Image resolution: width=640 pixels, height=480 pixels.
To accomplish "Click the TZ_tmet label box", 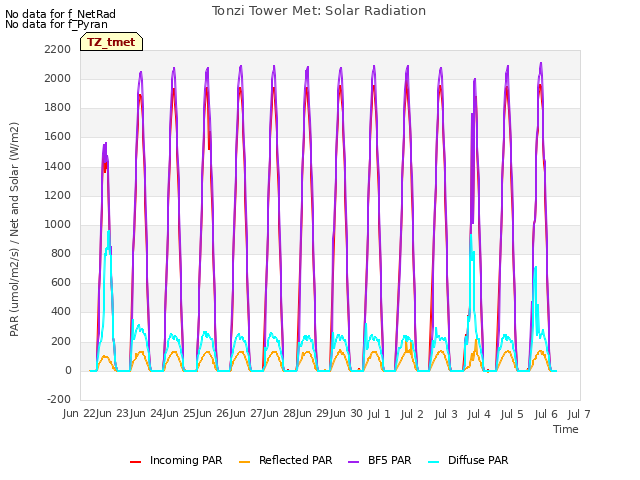I will click(x=111, y=42).
